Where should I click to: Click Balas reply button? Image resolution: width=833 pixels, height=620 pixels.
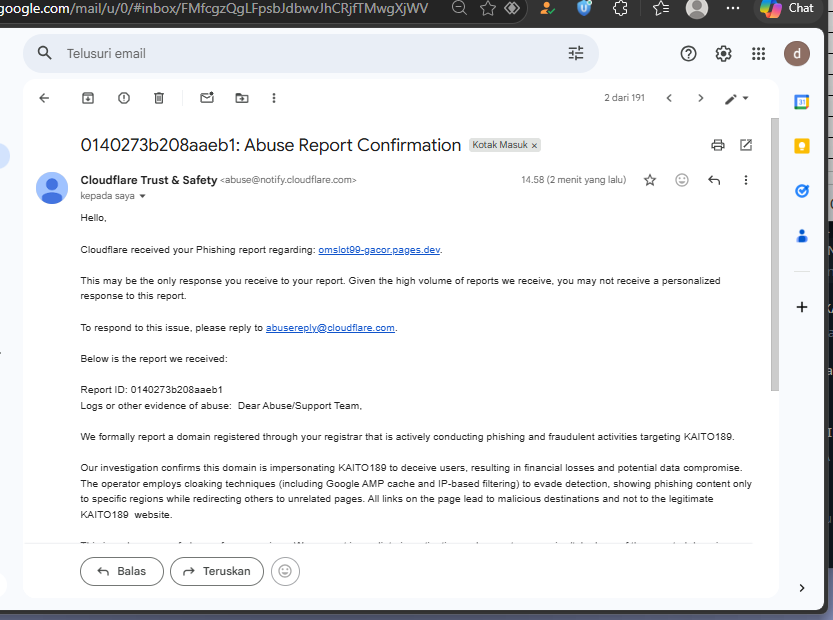click(x=122, y=571)
